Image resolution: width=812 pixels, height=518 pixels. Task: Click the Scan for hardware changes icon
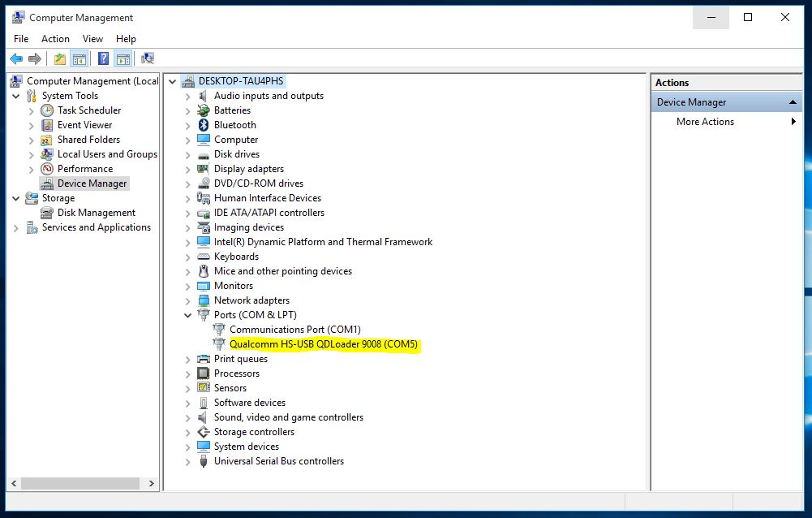148,58
